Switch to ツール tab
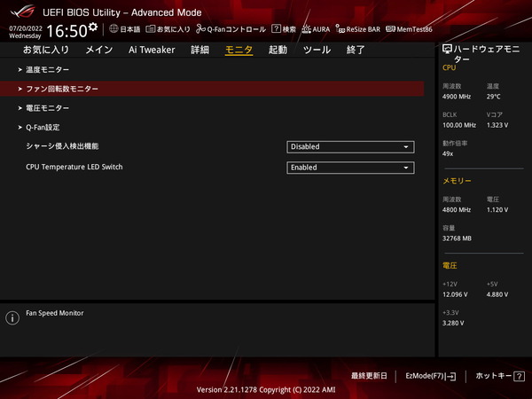Viewport: 532px width, 399px height. point(317,50)
